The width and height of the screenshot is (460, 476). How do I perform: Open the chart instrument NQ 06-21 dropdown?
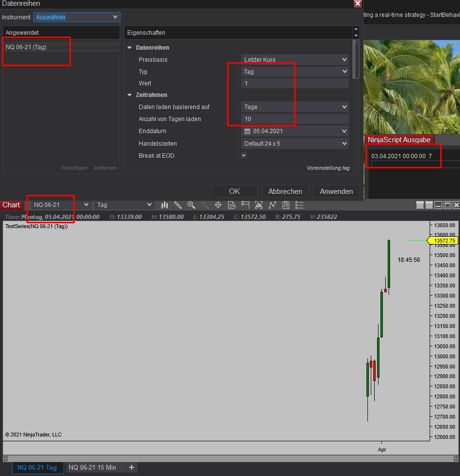click(x=61, y=205)
